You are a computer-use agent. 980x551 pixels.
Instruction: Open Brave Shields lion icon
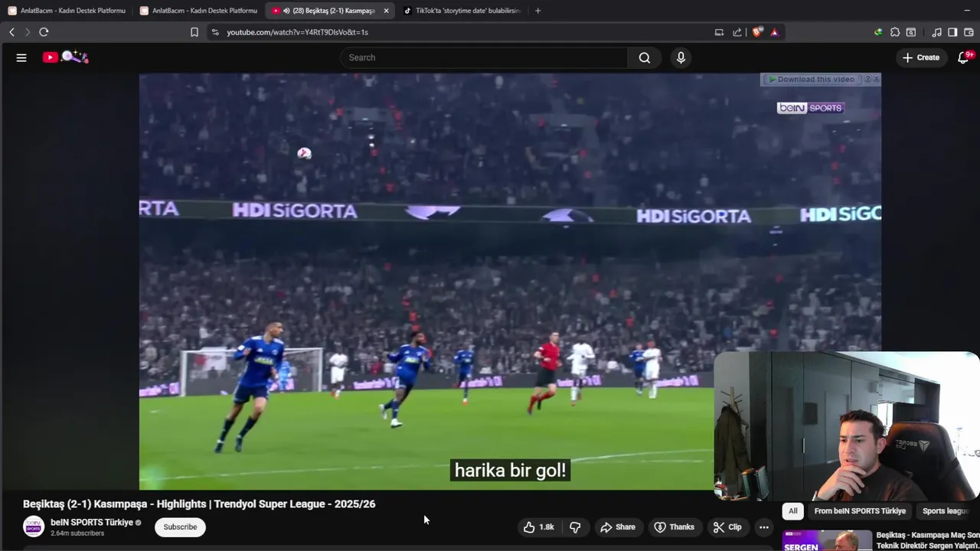click(x=757, y=32)
